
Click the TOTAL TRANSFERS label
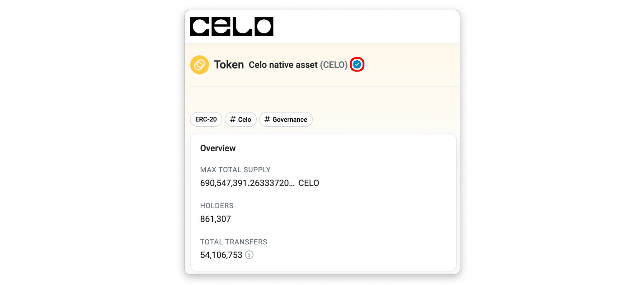tap(233, 242)
